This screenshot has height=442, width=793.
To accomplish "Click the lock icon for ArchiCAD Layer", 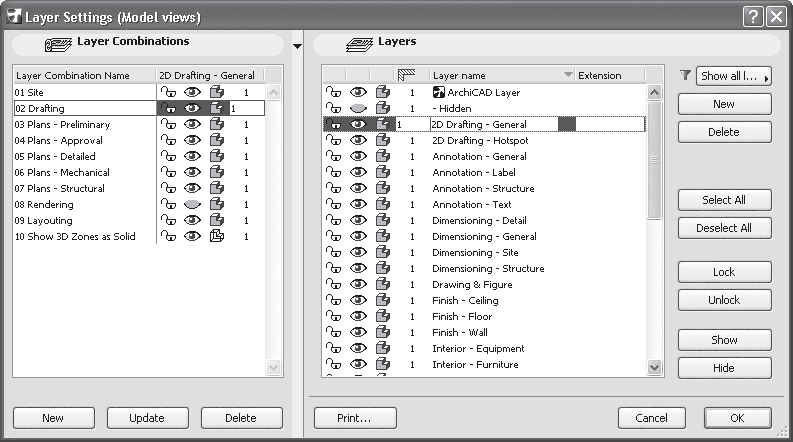I will point(334,92).
